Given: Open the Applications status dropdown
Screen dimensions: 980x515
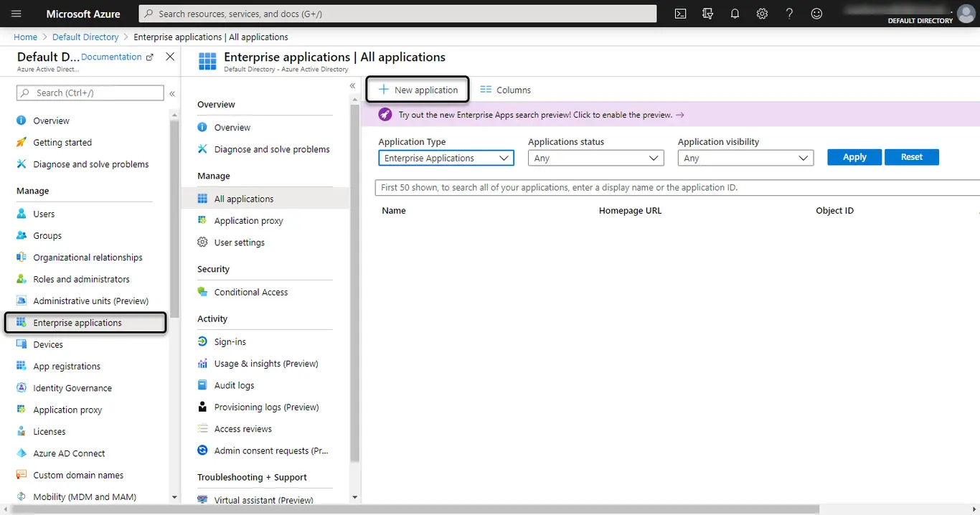Looking at the screenshot, I should click(x=595, y=158).
